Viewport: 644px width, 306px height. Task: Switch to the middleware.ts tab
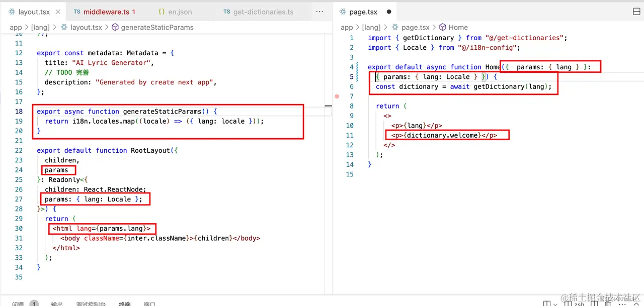104,12
